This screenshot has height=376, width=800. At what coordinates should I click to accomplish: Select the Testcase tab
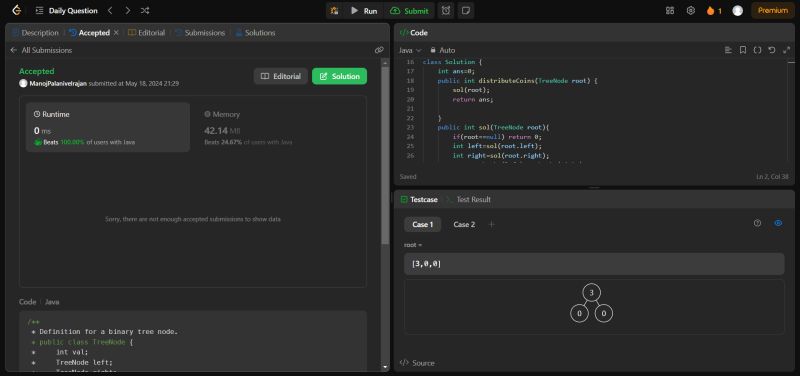point(419,199)
